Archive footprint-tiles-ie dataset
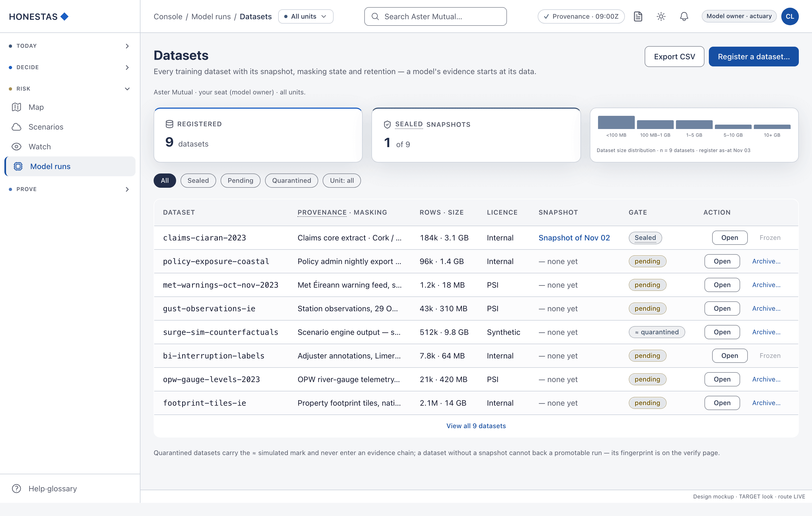The image size is (812, 516). tap(766, 403)
